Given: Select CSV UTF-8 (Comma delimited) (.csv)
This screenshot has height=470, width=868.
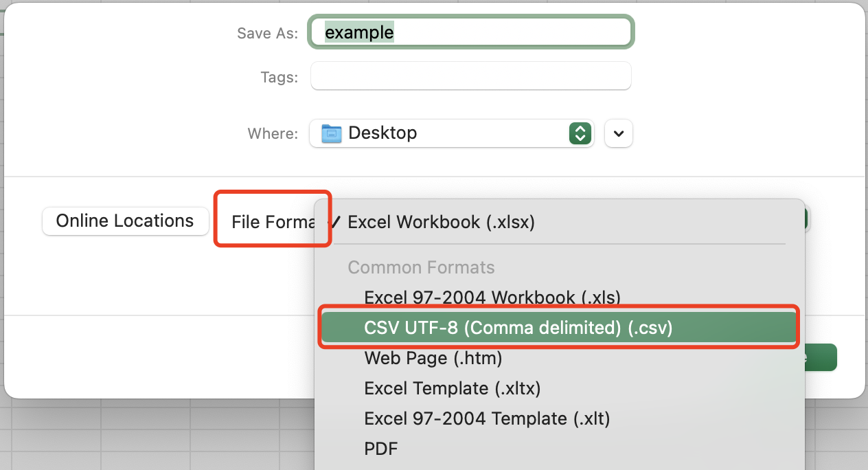Looking at the screenshot, I should (x=559, y=328).
